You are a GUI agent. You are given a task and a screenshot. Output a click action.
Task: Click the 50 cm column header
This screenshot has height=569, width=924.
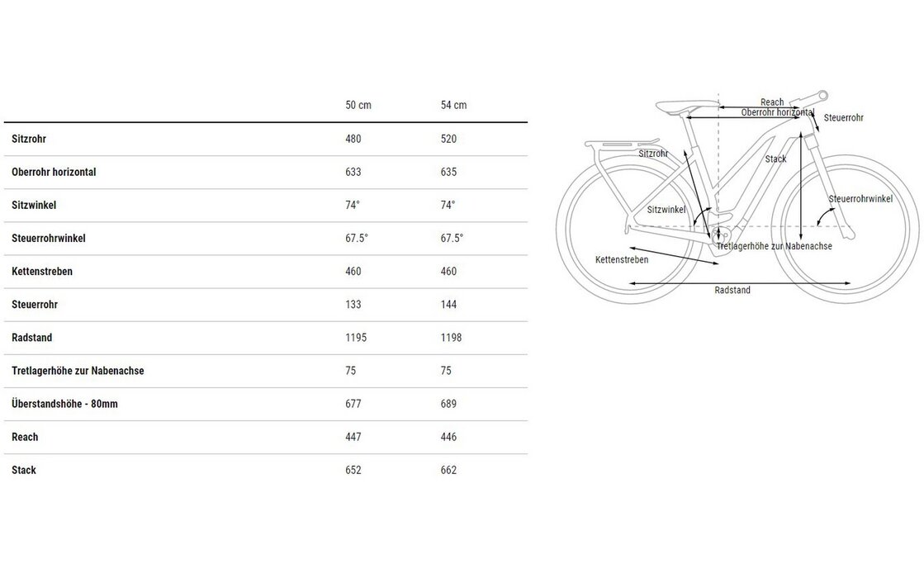click(358, 106)
